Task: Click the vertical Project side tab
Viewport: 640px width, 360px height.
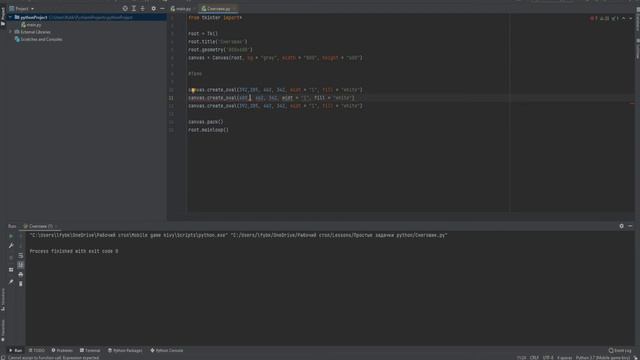Action: click(x=3, y=17)
